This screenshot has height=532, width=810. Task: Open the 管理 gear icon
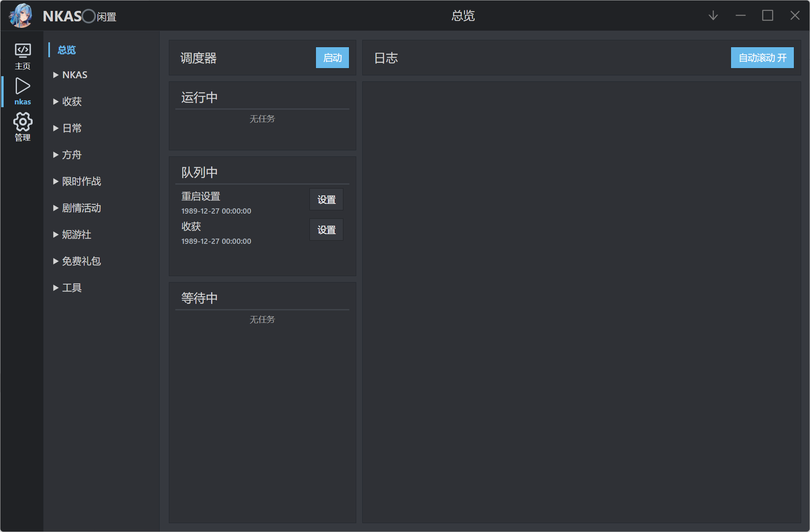coord(23,127)
